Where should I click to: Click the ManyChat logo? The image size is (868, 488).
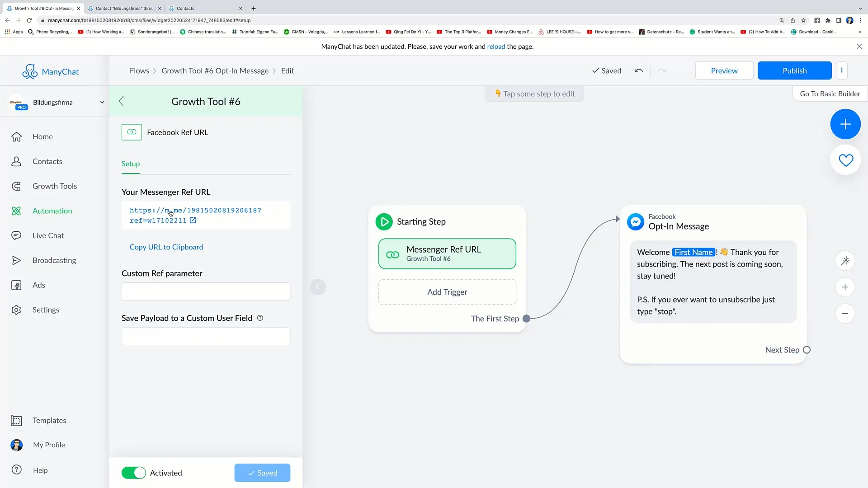tap(50, 71)
